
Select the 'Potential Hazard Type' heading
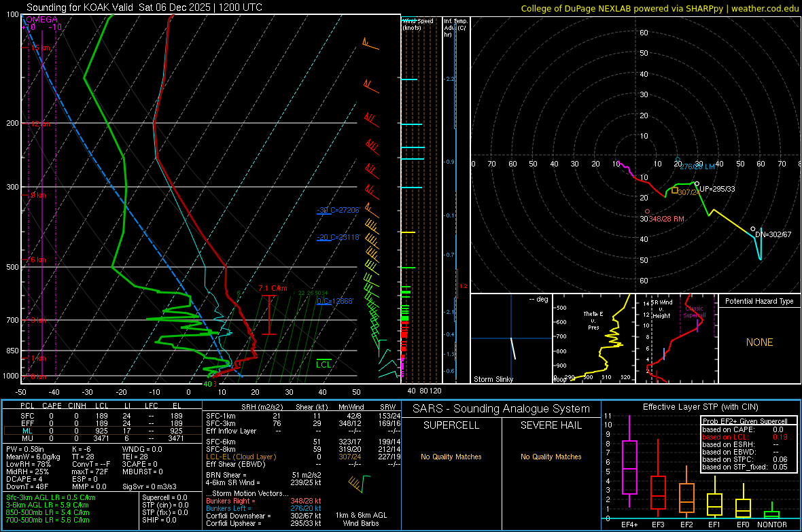pos(759,301)
